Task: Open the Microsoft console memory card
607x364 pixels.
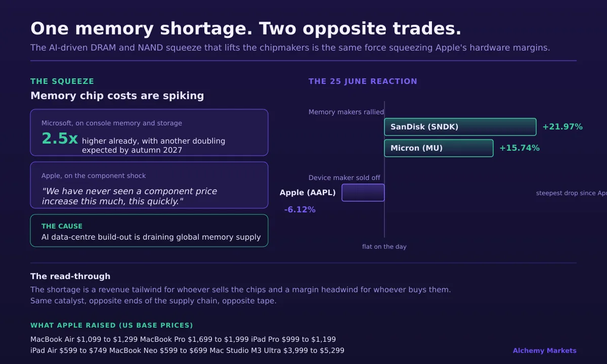Action: tap(149, 132)
